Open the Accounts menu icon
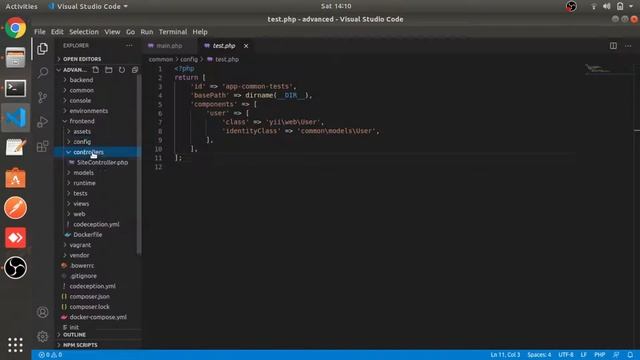 [42, 312]
